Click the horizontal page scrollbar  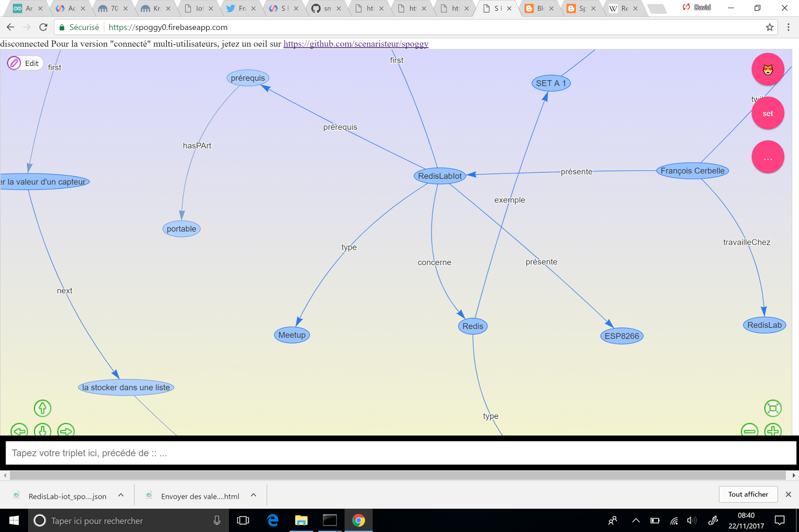[x=398, y=476]
